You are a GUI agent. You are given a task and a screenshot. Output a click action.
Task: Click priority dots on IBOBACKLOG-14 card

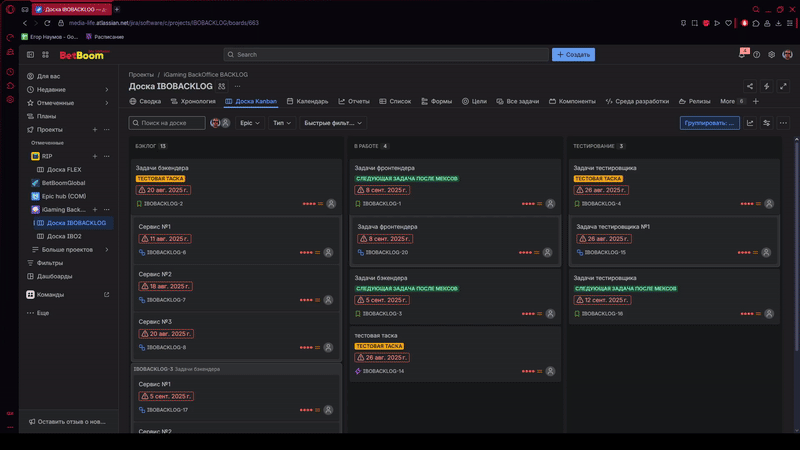coord(528,371)
